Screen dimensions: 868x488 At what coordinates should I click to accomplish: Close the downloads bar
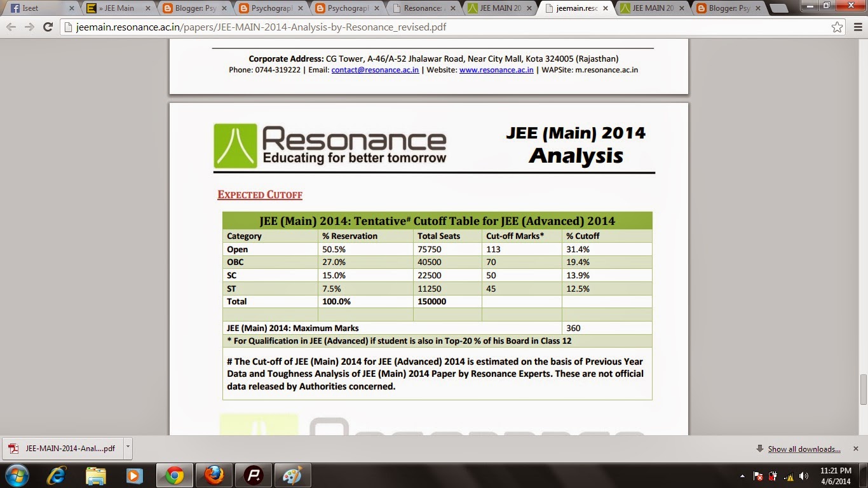856,449
